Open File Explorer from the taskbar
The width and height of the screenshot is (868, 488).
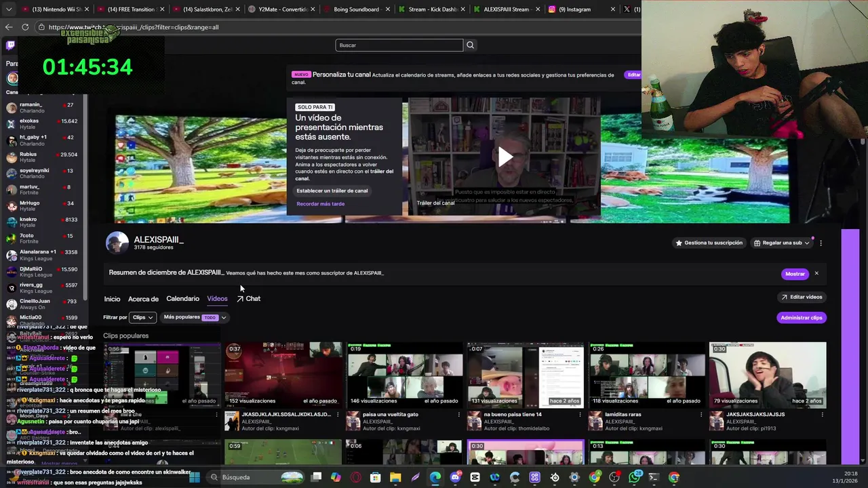point(395,477)
